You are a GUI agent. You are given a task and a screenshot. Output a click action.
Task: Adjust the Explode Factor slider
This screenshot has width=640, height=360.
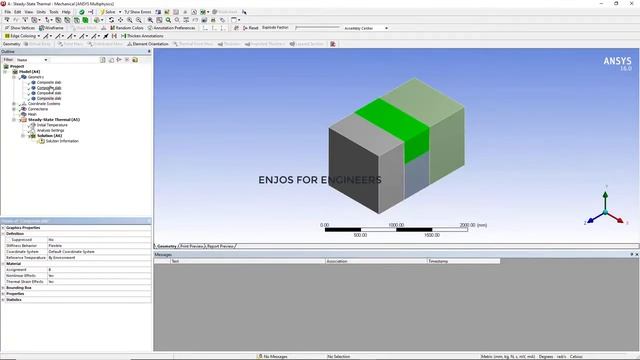click(318, 28)
